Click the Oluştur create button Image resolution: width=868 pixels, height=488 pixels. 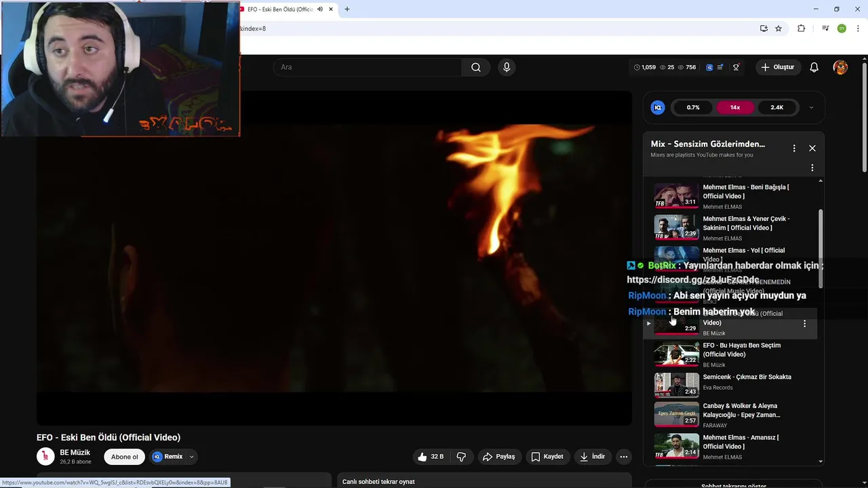pyautogui.click(x=777, y=67)
